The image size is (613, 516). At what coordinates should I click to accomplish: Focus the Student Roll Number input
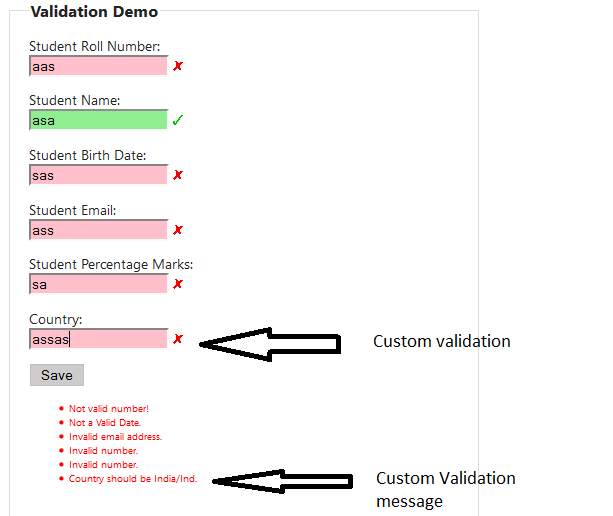[98, 66]
